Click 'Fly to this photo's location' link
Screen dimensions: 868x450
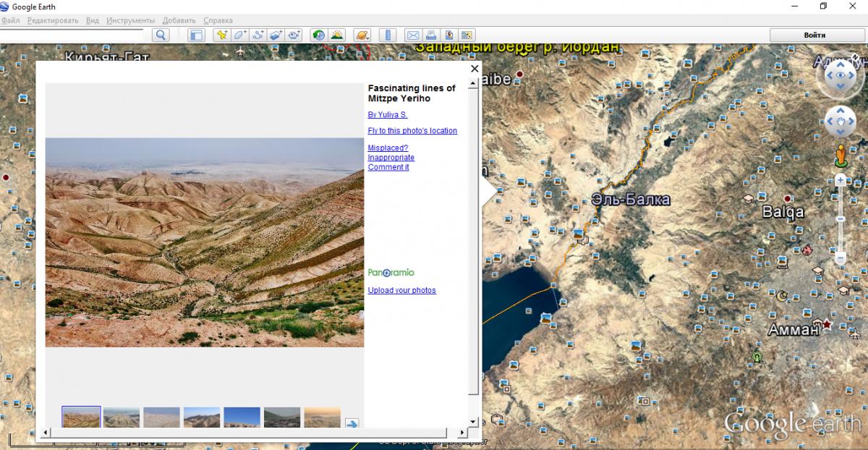tap(412, 131)
